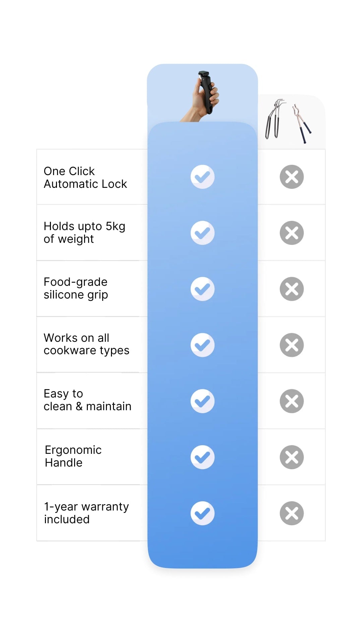
Task: Click X mark for One Click Automatic Lock
Action: [x=292, y=177]
